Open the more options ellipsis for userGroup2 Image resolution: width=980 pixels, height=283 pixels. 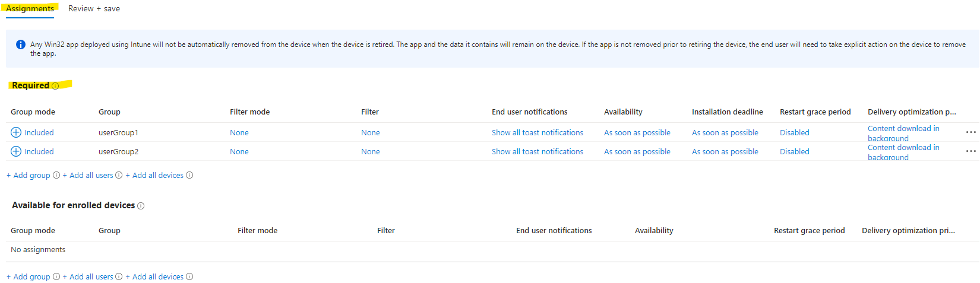[970, 151]
